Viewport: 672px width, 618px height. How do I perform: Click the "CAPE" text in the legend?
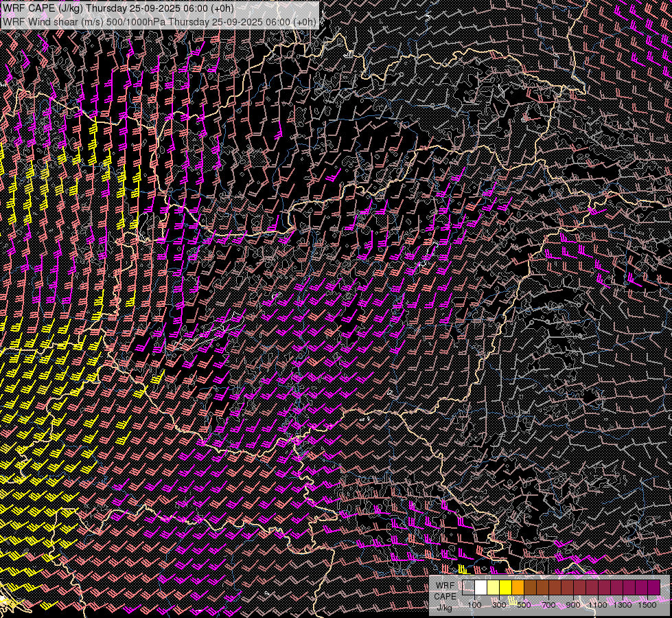tap(445, 596)
